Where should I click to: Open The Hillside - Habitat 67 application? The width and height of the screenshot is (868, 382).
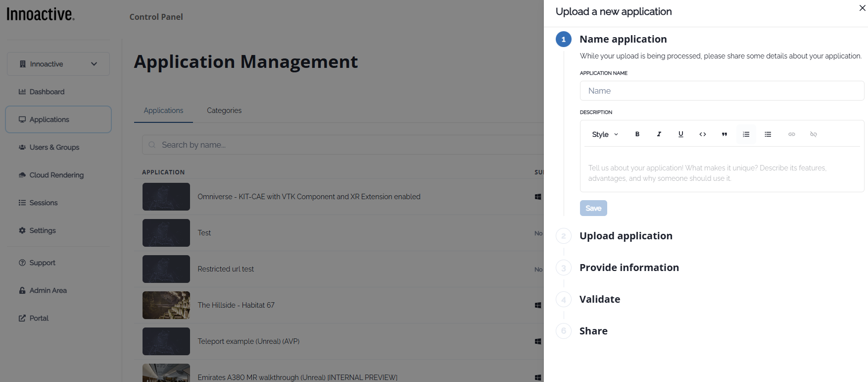point(236,305)
